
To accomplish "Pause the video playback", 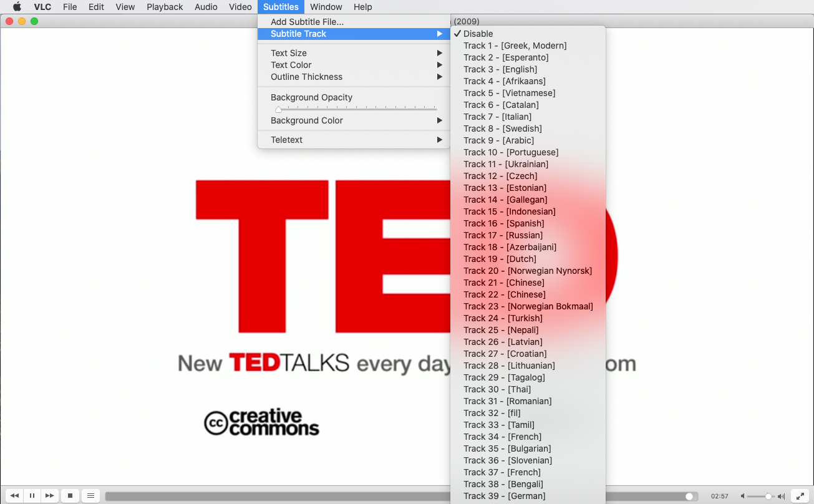I will 32,496.
